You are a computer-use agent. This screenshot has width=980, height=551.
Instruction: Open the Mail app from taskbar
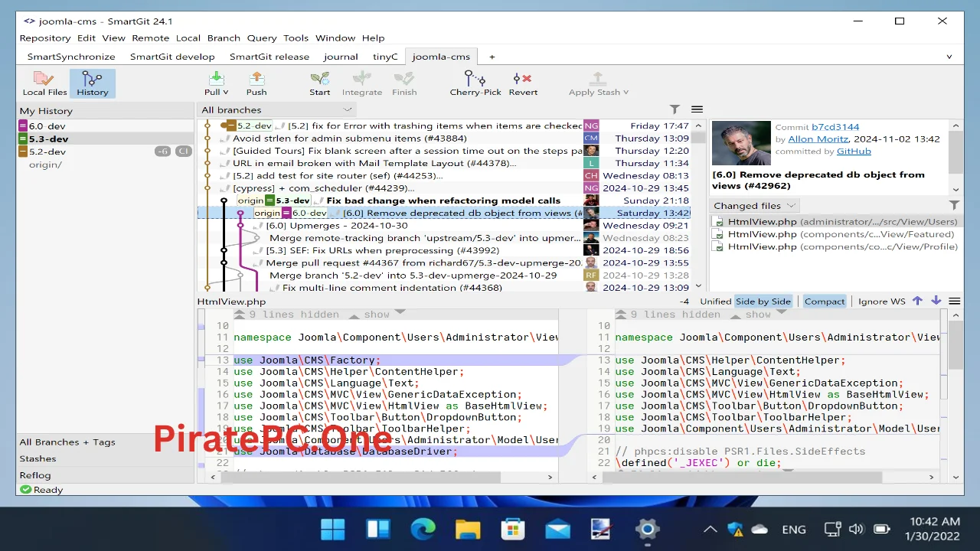[557, 529]
